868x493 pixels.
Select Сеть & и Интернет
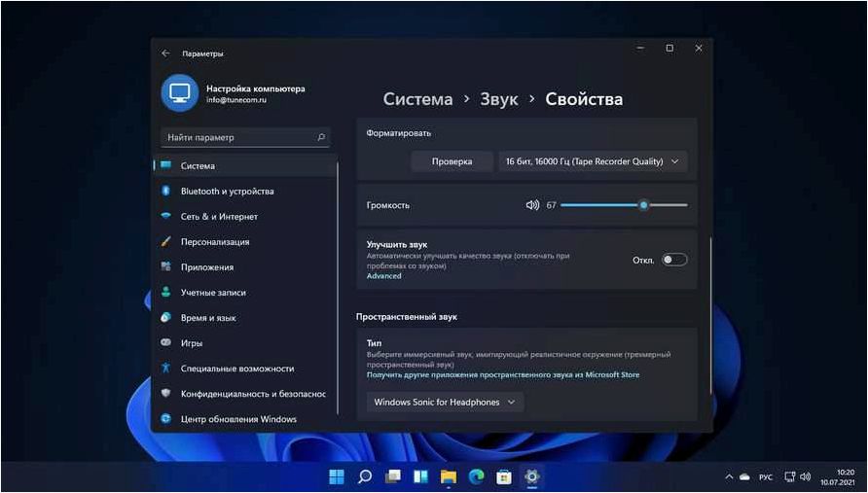(244, 216)
